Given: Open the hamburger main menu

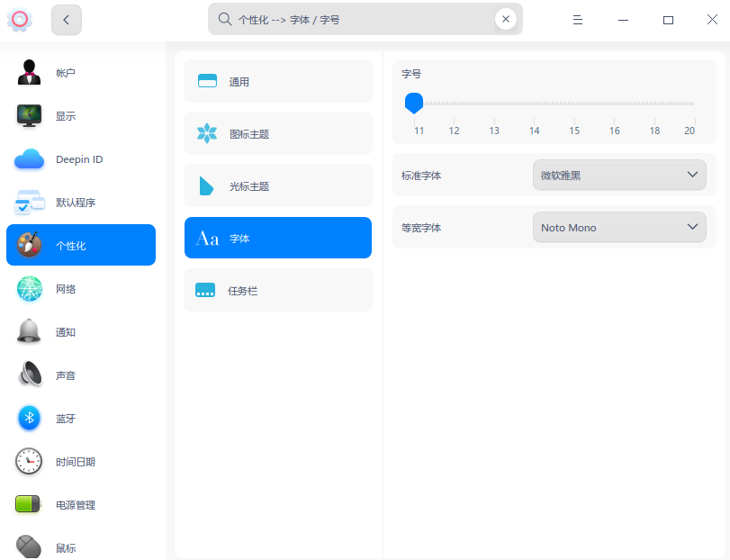Looking at the screenshot, I should point(578,20).
